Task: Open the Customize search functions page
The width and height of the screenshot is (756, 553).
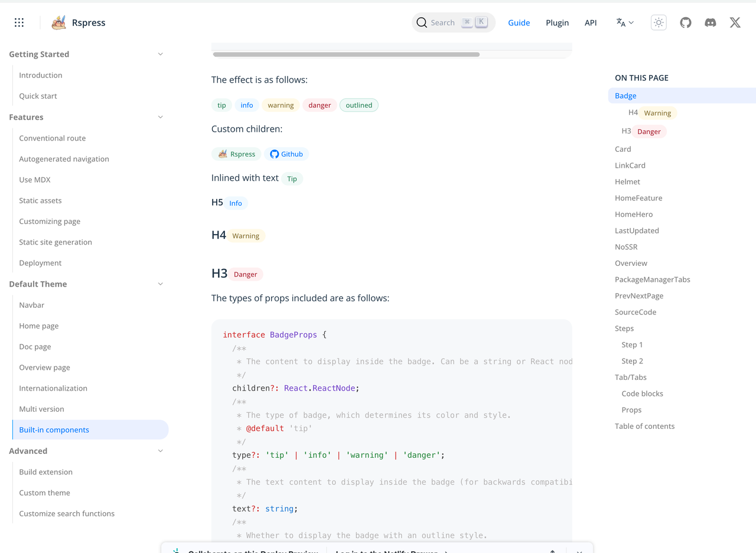Action: pos(67,513)
